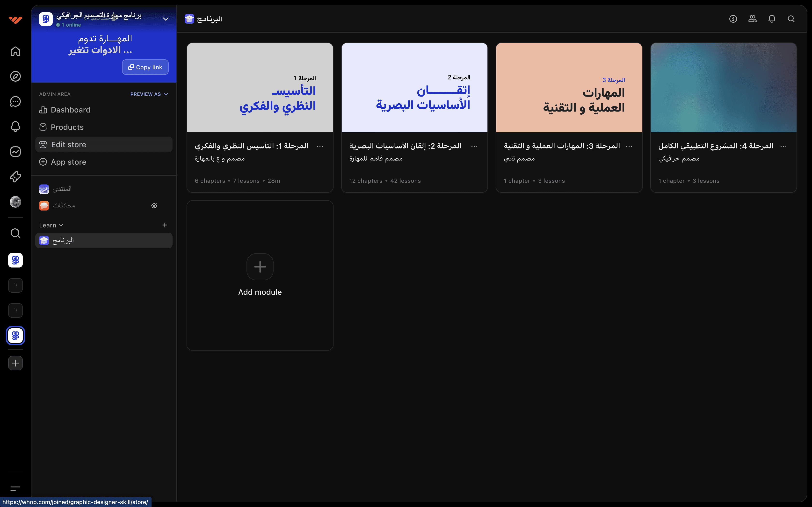Open the analytics chart icon in rail
Viewport: 812px width, 507px height.
(15, 152)
